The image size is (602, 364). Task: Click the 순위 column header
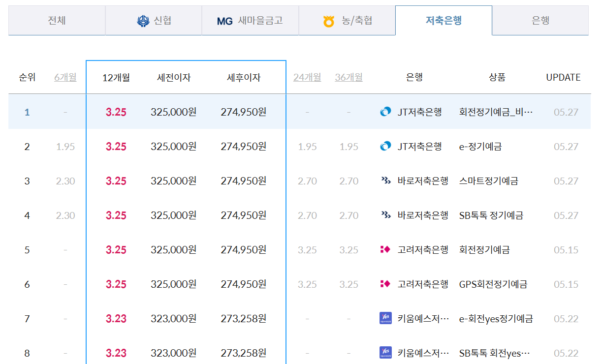click(x=27, y=77)
